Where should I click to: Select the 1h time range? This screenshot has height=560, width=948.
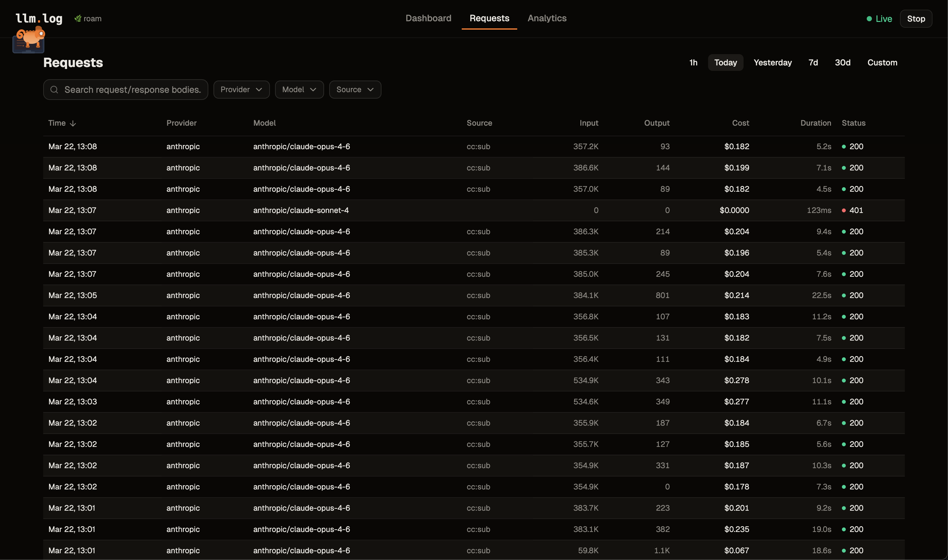(693, 63)
